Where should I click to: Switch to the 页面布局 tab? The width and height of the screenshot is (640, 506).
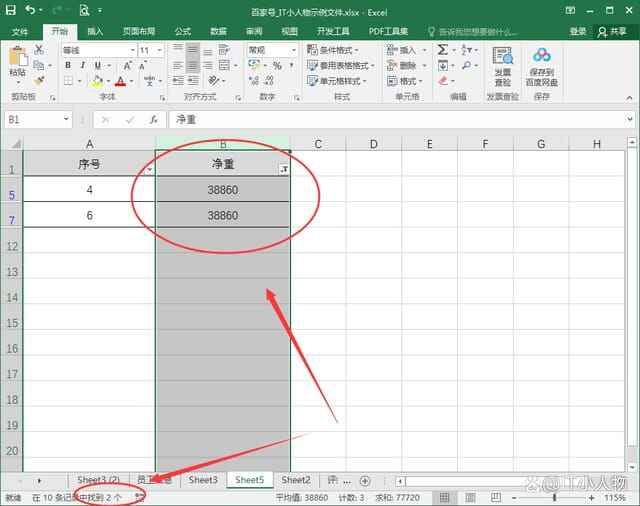pyautogui.click(x=139, y=31)
